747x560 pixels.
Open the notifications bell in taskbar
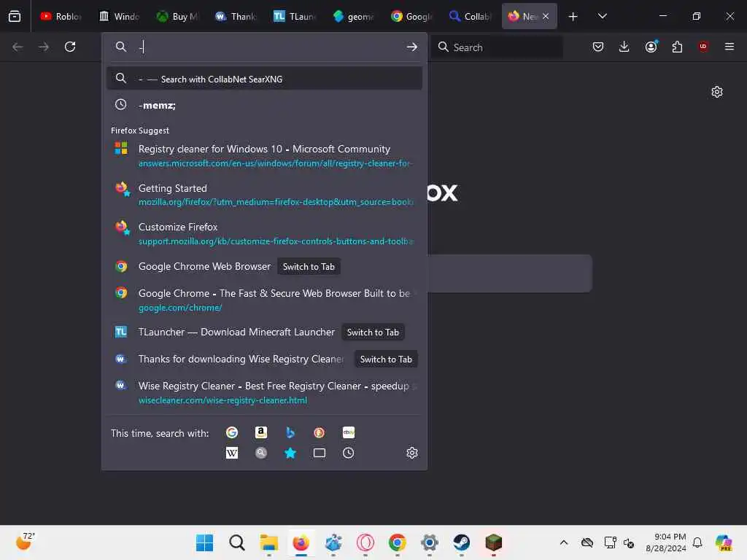697,542
